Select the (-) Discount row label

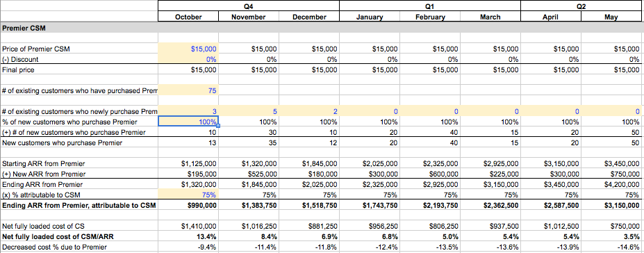click(x=21, y=59)
